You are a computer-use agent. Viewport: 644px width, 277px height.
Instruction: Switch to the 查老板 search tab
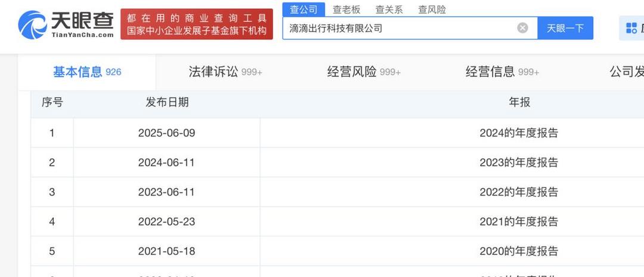click(346, 10)
